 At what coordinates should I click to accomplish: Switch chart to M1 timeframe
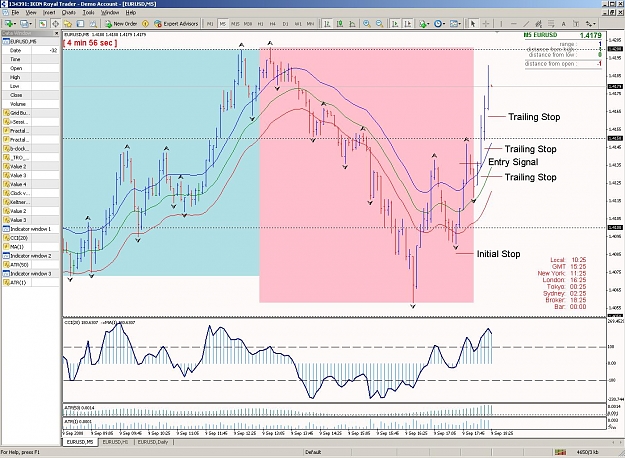coord(210,24)
